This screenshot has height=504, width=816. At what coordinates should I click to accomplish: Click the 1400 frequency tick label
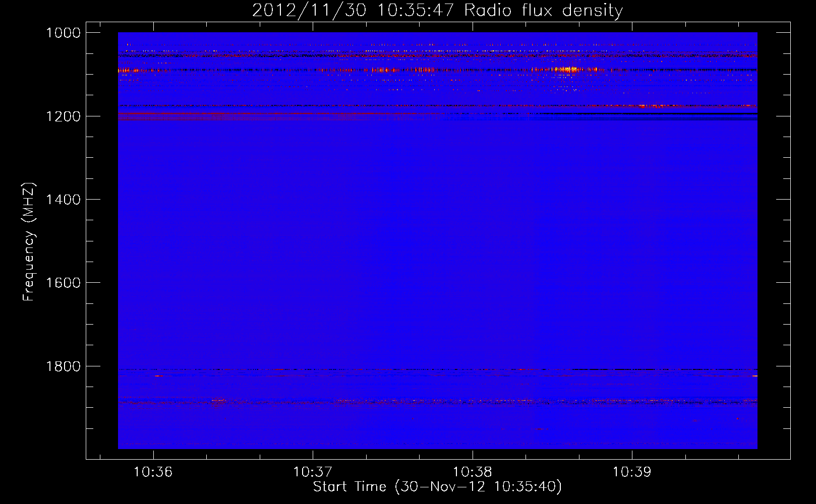[x=63, y=200]
